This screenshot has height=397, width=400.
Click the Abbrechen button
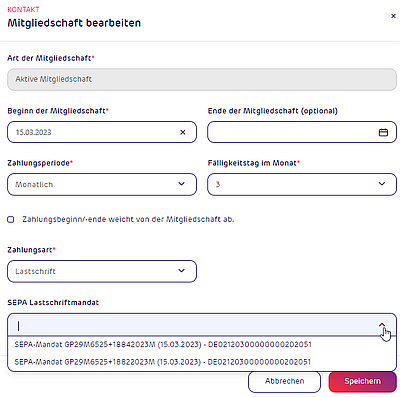285,381
